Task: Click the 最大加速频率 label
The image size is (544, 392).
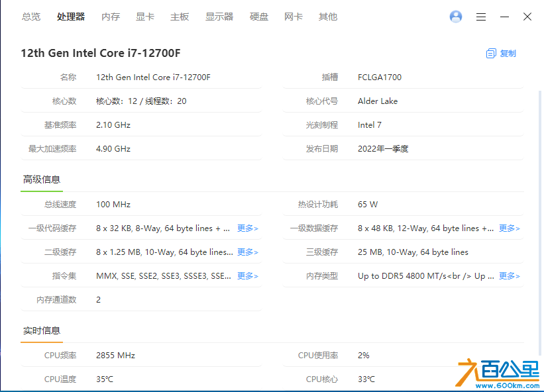Action: (x=52, y=149)
